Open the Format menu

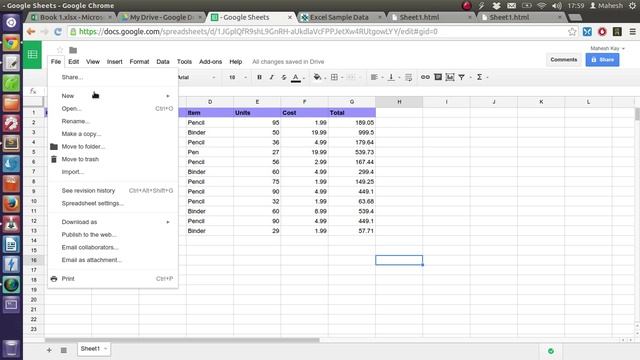click(139, 62)
